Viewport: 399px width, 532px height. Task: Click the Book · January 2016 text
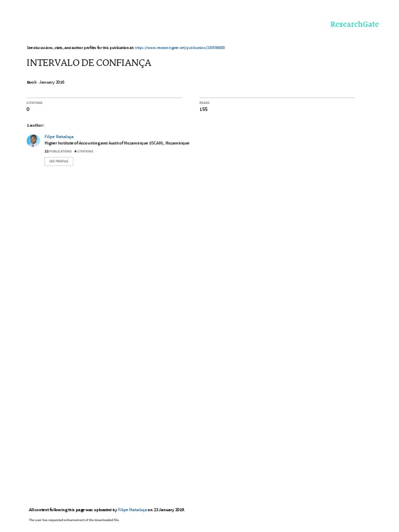(46, 82)
